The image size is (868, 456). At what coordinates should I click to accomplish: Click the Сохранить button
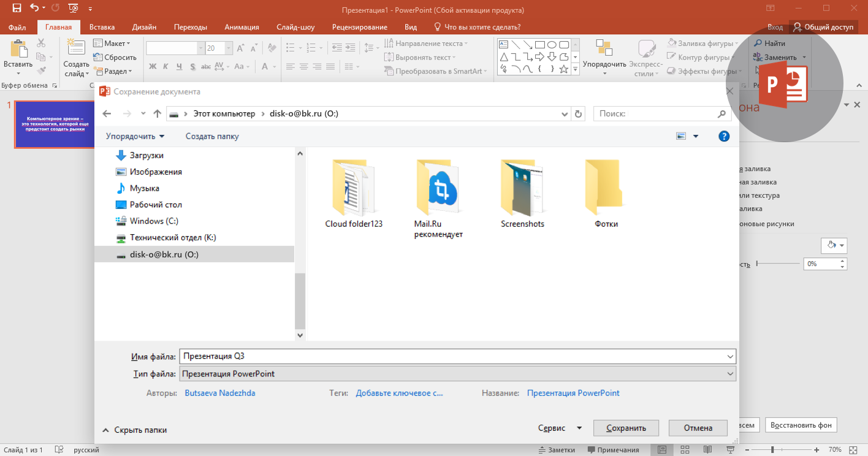(626, 428)
